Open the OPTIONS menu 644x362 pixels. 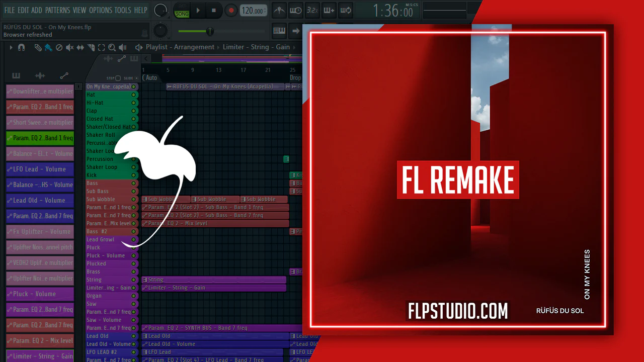pos(101,10)
